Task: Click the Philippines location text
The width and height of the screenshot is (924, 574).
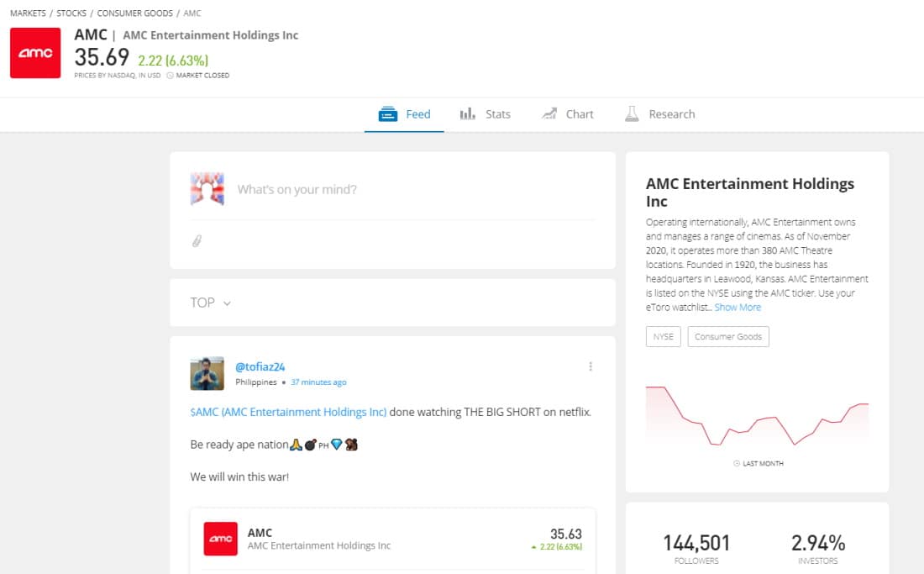Action: (255, 382)
